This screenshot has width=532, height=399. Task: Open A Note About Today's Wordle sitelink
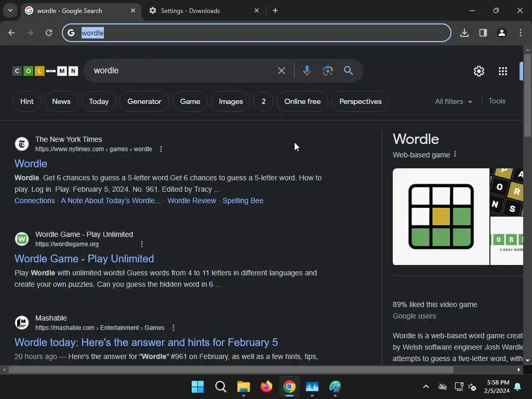[111, 201]
